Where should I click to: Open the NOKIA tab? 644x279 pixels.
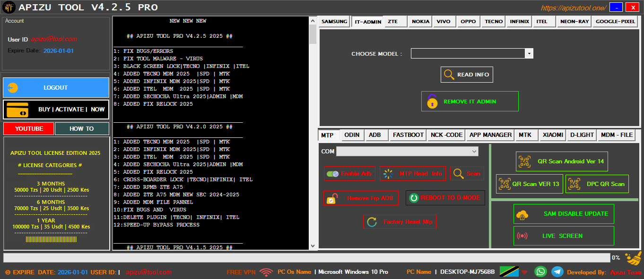tap(420, 21)
